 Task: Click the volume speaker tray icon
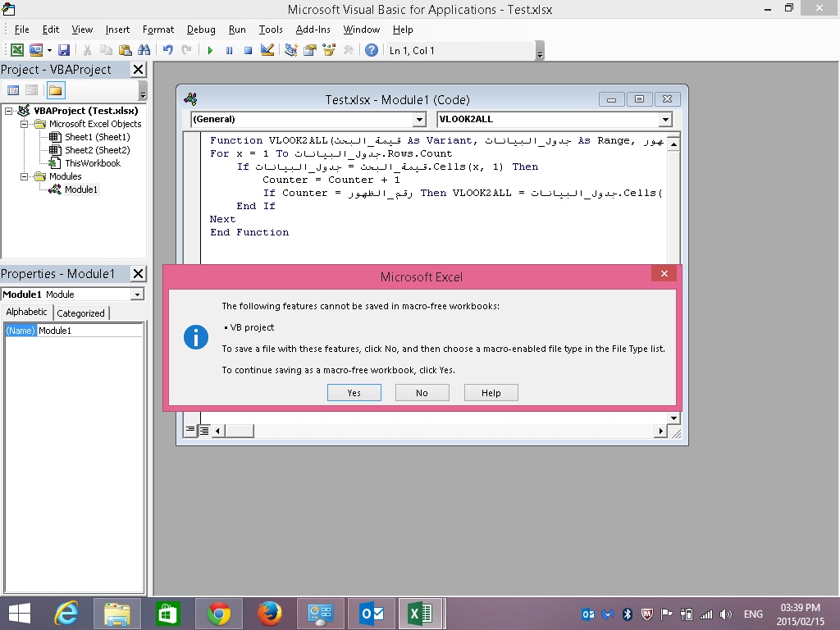click(726, 614)
